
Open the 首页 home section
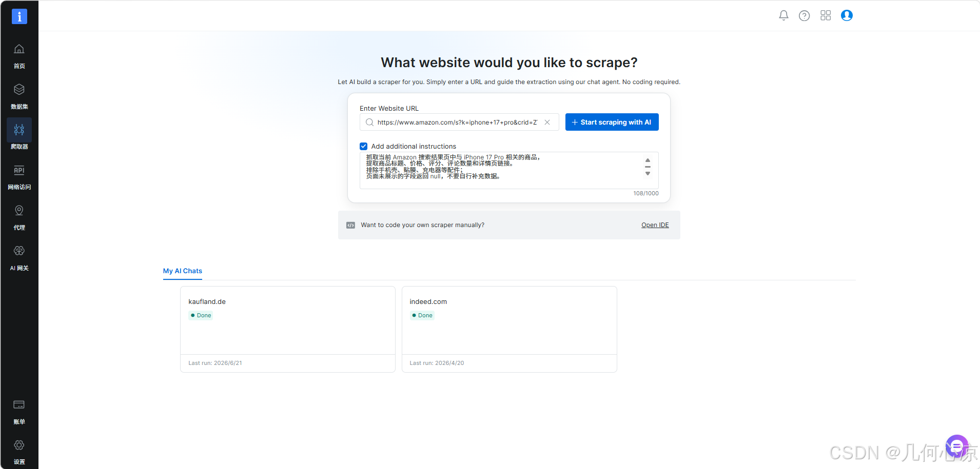(19, 56)
